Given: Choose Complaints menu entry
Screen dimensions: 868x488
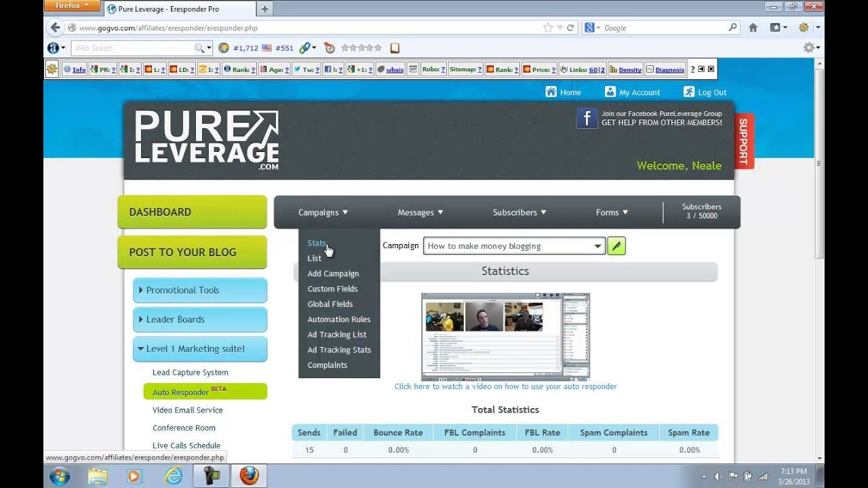Looking at the screenshot, I should tap(328, 365).
